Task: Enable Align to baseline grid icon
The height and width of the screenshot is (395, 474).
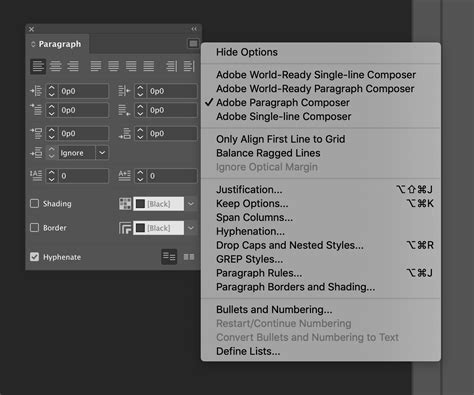Action: (189, 257)
